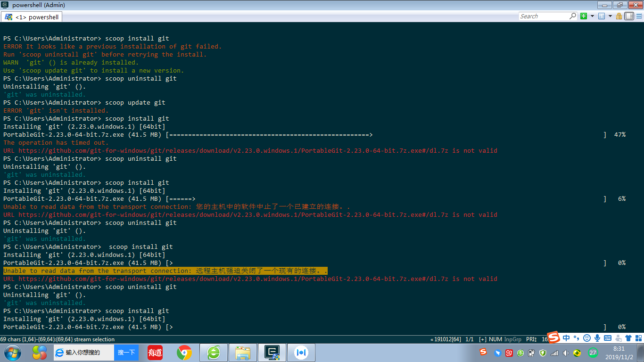Click ConEmu taskbar button
The image size is (644, 362).
[272, 353]
